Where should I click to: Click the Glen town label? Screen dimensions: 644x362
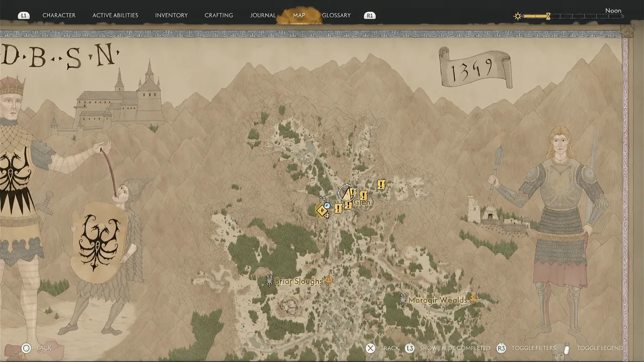point(362,203)
